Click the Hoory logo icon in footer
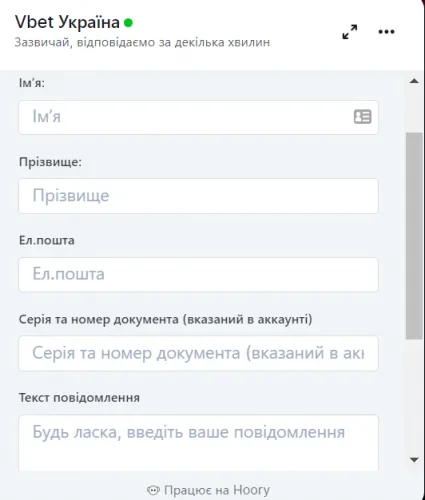Viewport: 425px width, 500px height. (x=153, y=490)
